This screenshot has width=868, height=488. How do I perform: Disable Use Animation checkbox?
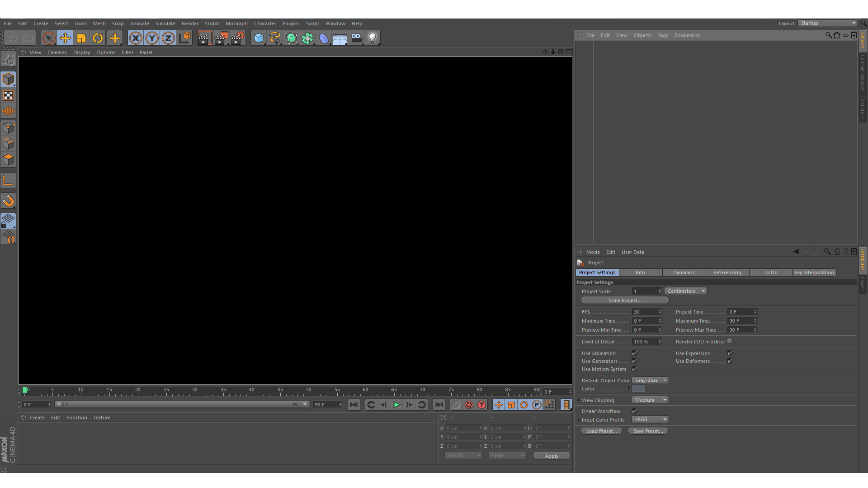[x=634, y=353]
